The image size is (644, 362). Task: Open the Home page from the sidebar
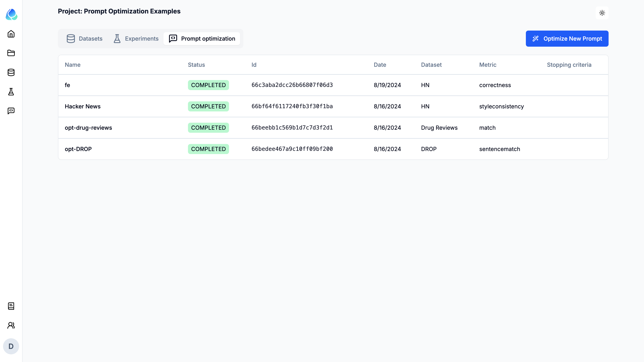11,34
